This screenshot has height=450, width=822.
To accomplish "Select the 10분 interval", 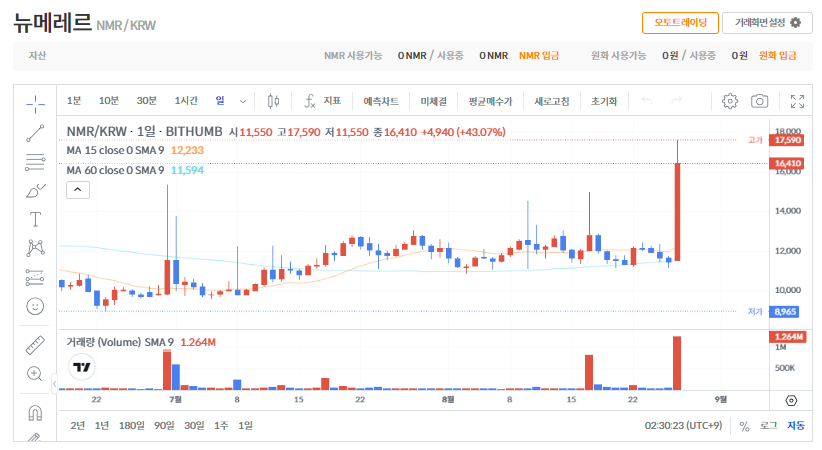I will [x=109, y=101].
